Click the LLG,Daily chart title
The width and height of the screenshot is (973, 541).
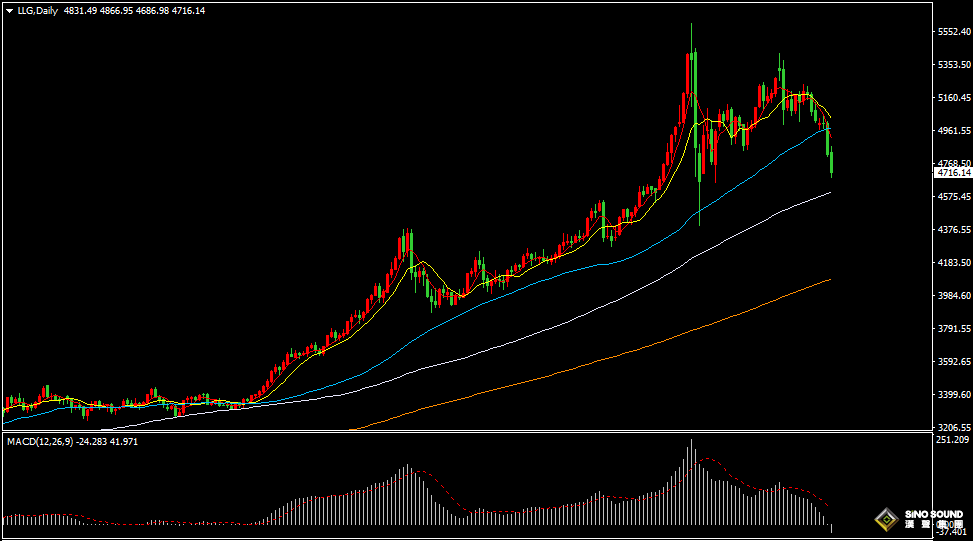36,10
